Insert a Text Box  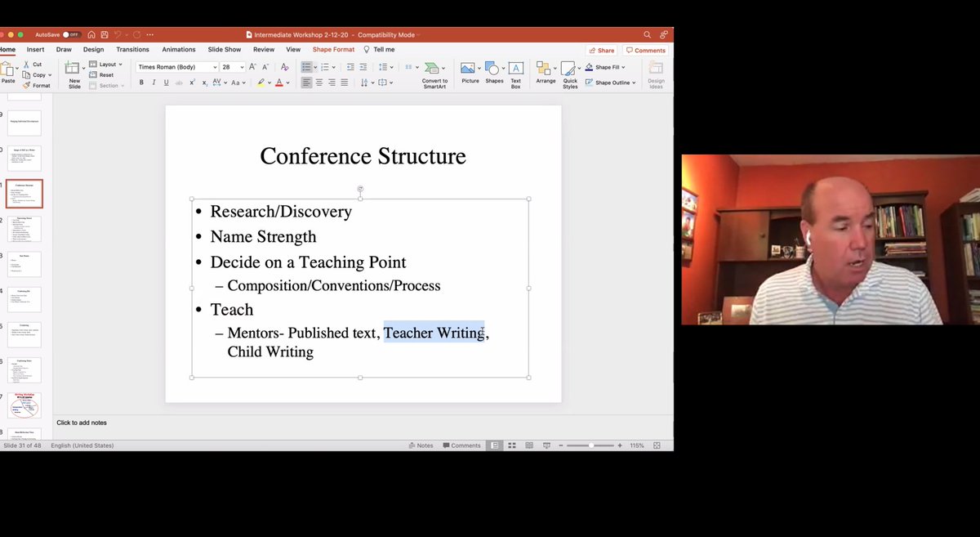pyautogui.click(x=516, y=74)
